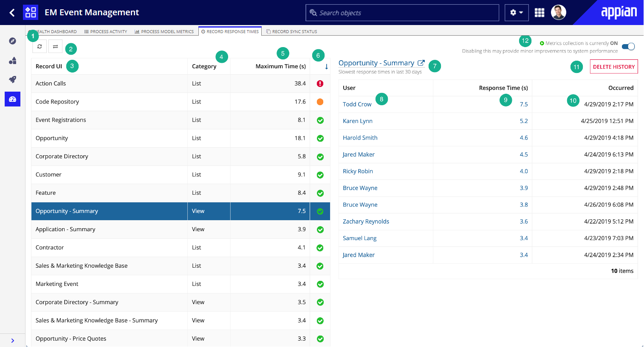
Task: Select the gauge Monitor sidebar icon
Action: (12, 99)
